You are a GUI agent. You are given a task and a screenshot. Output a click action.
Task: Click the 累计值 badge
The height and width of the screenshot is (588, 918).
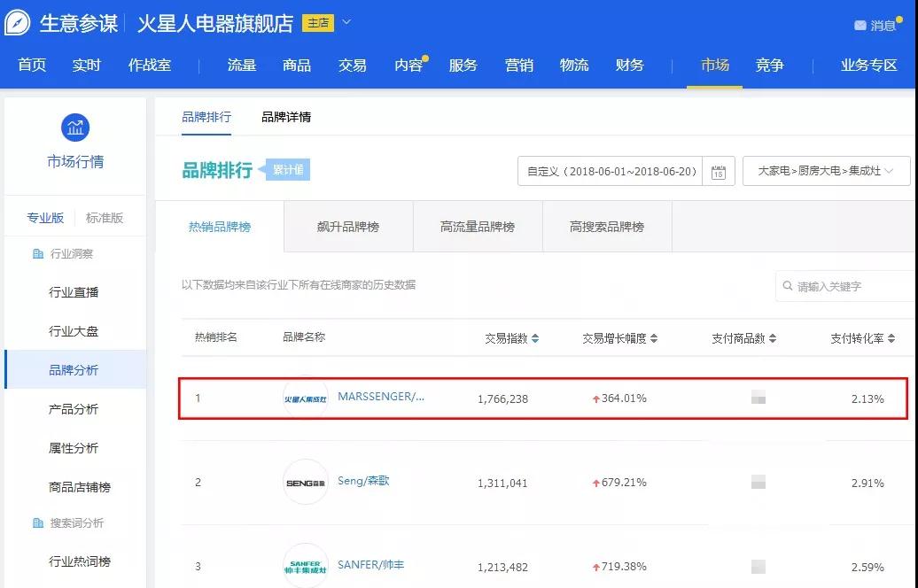pos(287,170)
